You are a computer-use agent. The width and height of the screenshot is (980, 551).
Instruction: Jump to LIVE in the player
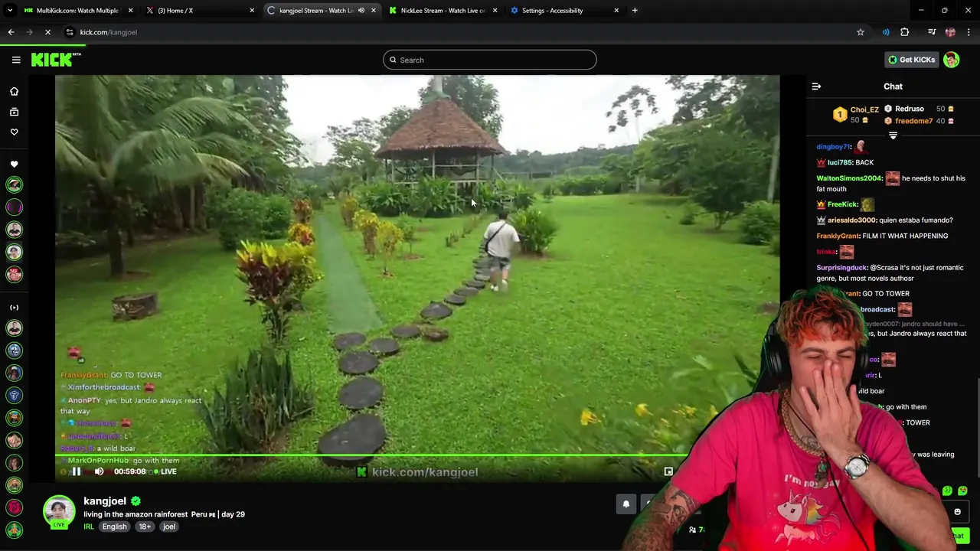tap(165, 471)
